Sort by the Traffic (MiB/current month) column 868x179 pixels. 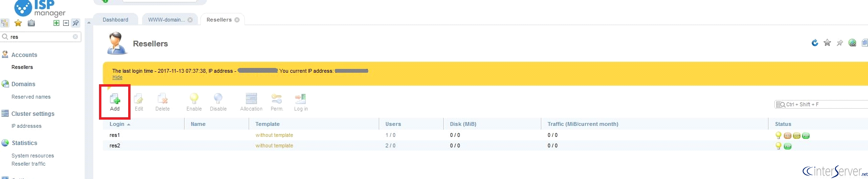coord(655,124)
